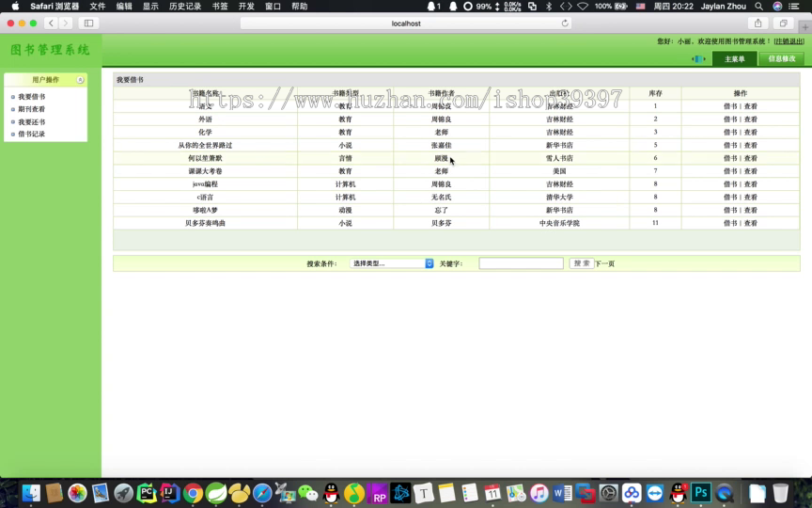Open the 历史记录 menu
The width and height of the screenshot is (812, 508).
coord(185,7)
